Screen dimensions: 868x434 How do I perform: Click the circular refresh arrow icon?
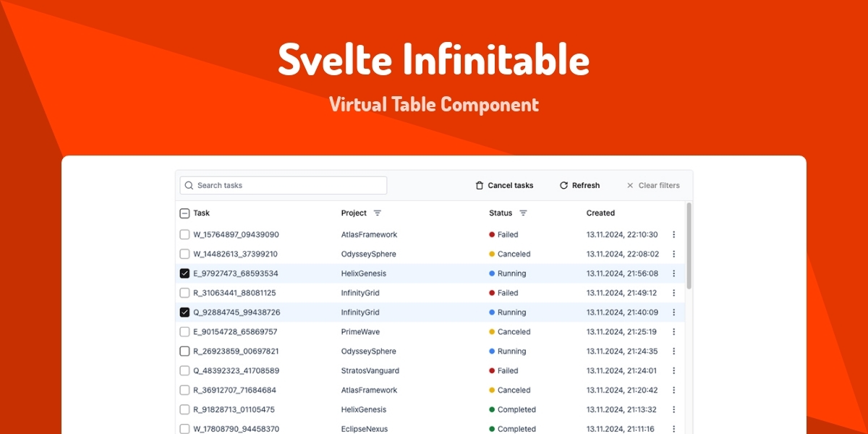point(563,185)
